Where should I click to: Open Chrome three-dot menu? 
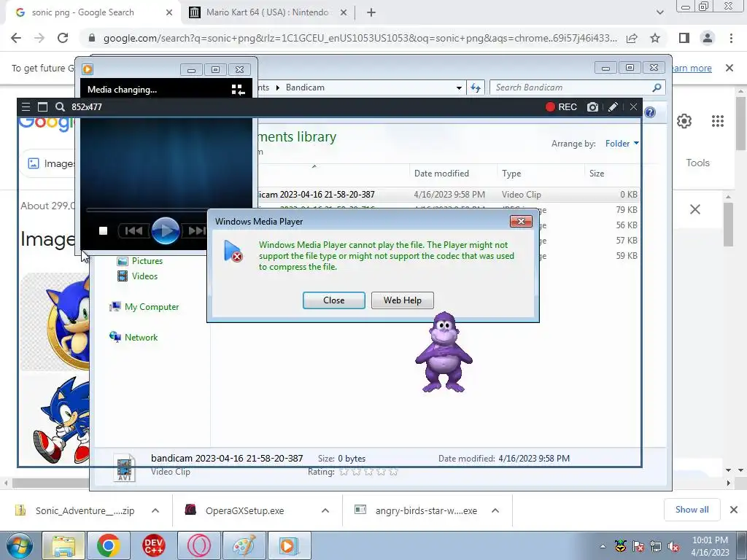[x=731, y=38]
